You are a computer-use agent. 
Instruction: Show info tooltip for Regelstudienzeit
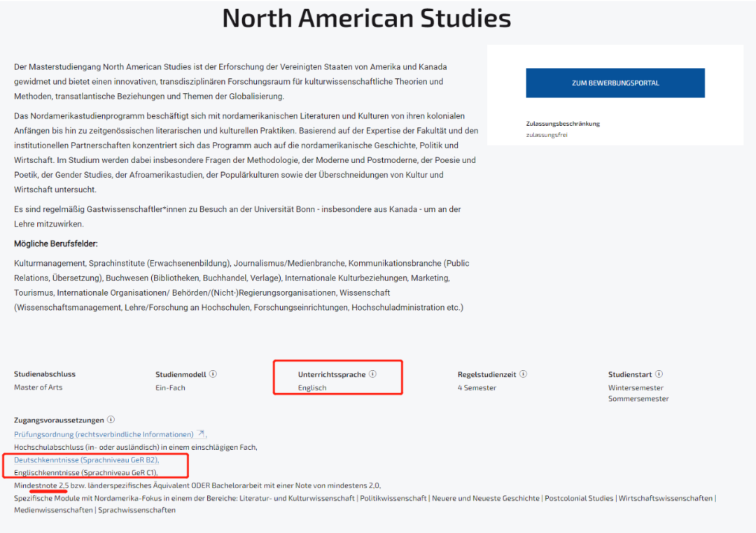tap(523, 374)
